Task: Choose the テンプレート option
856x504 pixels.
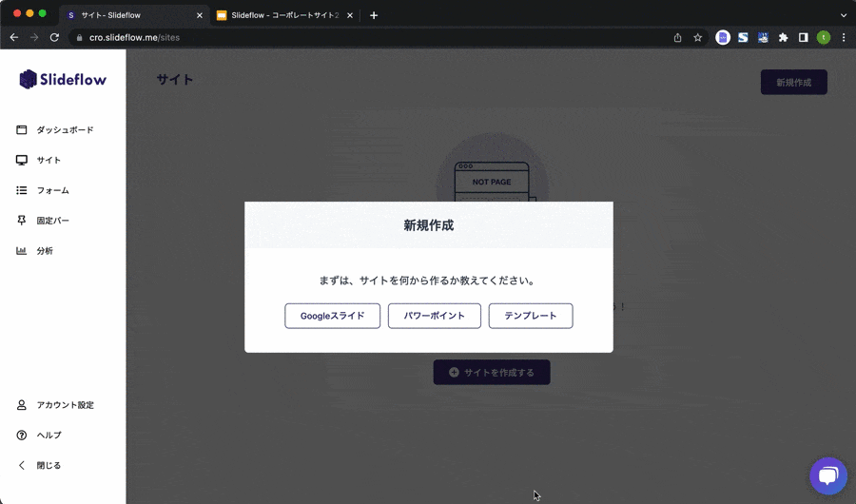Action: click(x=530, y=316)
